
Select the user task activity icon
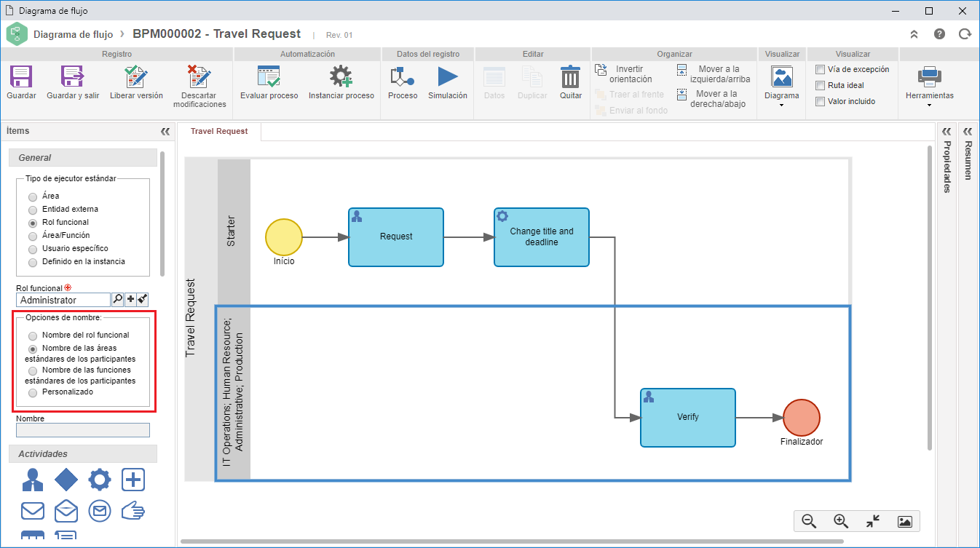pos(33,480)
